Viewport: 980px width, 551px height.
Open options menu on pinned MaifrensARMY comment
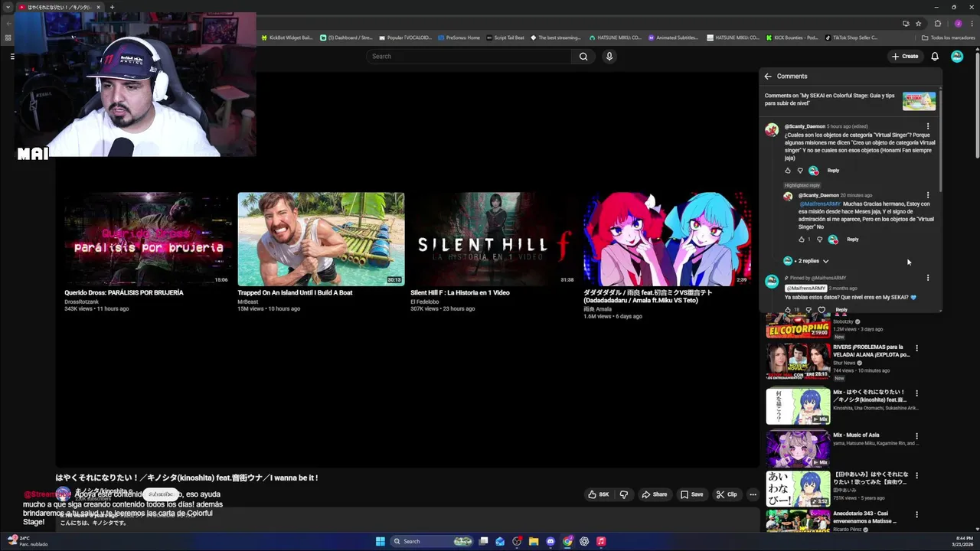click(928, 278)
